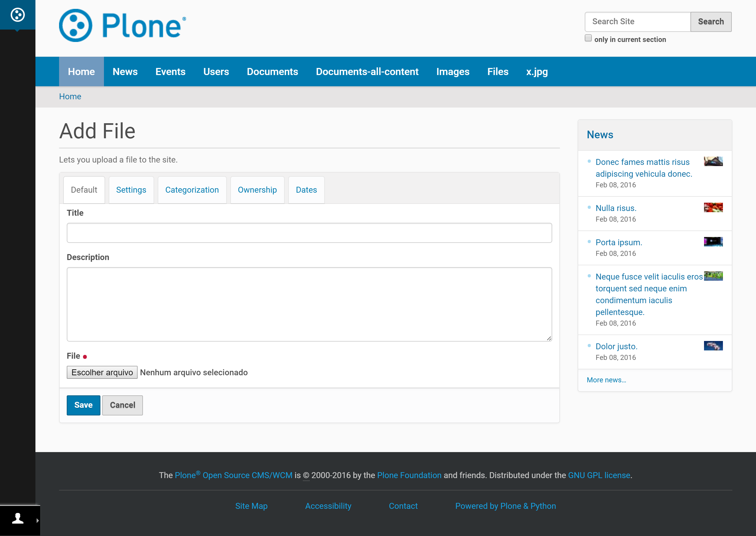Switch to the Categorization tab
This screenshot has height=536, width=756.
192,190
